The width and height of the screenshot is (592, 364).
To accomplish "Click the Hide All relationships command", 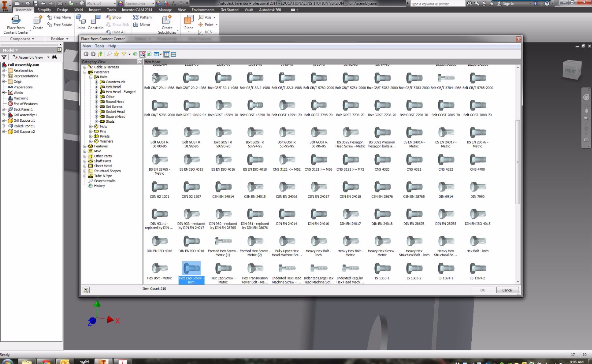I will [116, 32].
